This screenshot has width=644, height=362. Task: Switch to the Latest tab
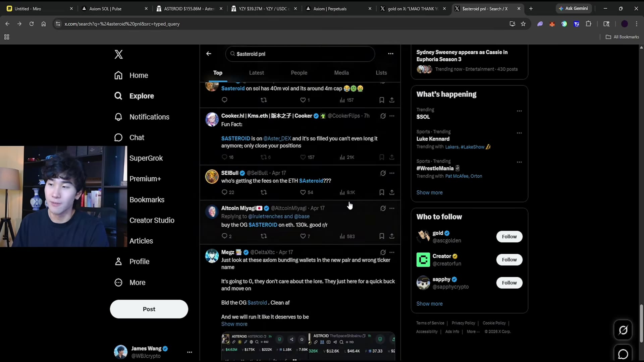point(256,73)
